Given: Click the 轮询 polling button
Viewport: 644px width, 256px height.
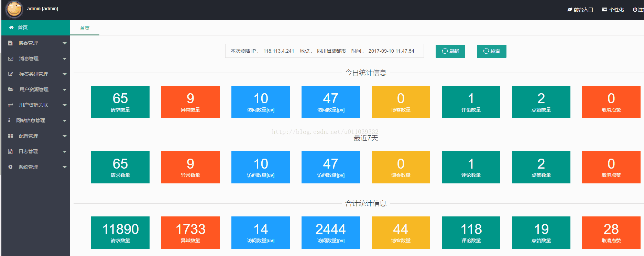Looking at the screenshot, I should [491, 51].
